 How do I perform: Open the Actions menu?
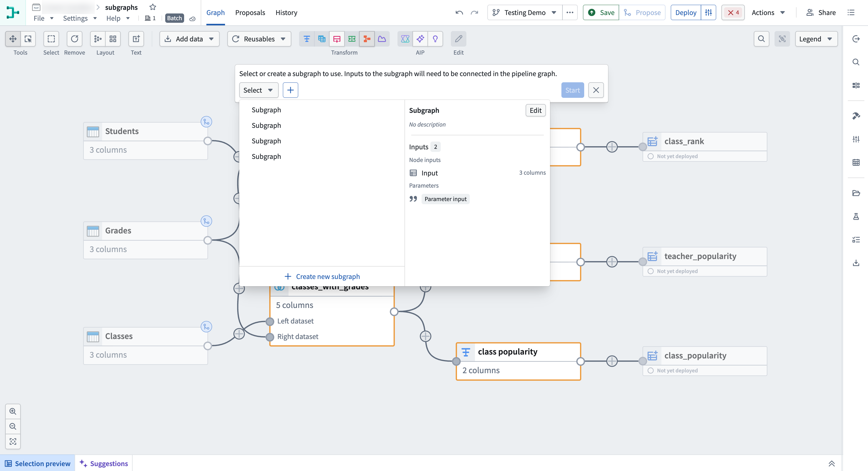[768, 12]
